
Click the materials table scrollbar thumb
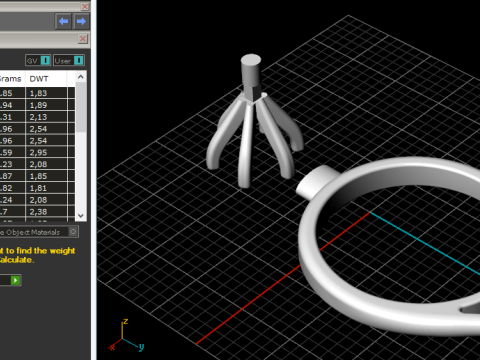coord(81,107)
